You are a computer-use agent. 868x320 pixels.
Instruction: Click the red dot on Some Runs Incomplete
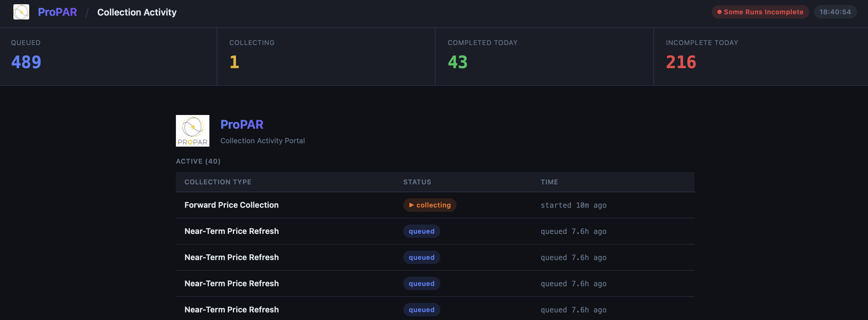pos(719,12)
